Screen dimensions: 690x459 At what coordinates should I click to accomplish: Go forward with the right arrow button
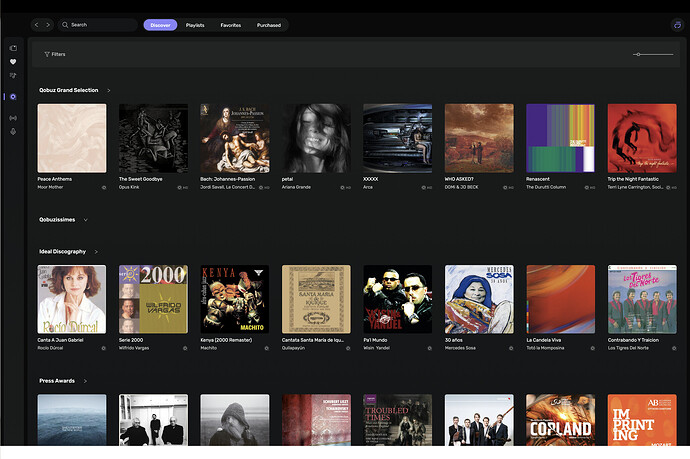point(48,25)
